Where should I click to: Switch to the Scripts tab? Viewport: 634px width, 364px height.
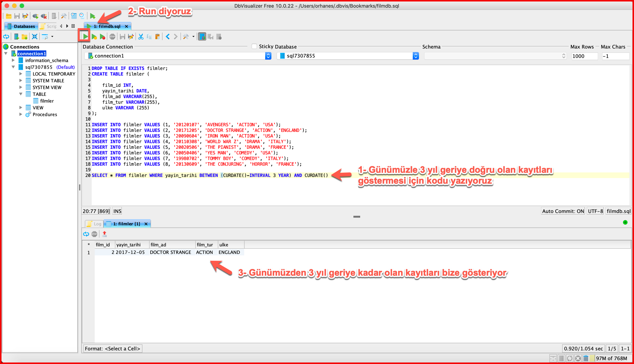tap(48, 26)
